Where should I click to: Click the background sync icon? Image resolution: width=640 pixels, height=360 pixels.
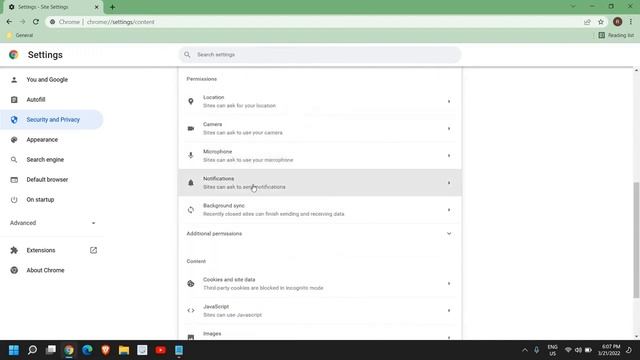[191, 210]
